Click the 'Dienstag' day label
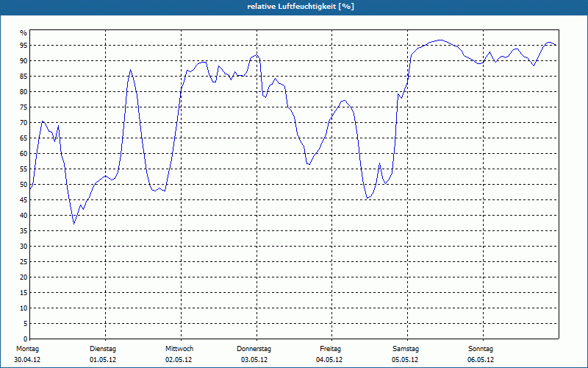Screen dimensions: 588x368 click(x=103, y=349)
